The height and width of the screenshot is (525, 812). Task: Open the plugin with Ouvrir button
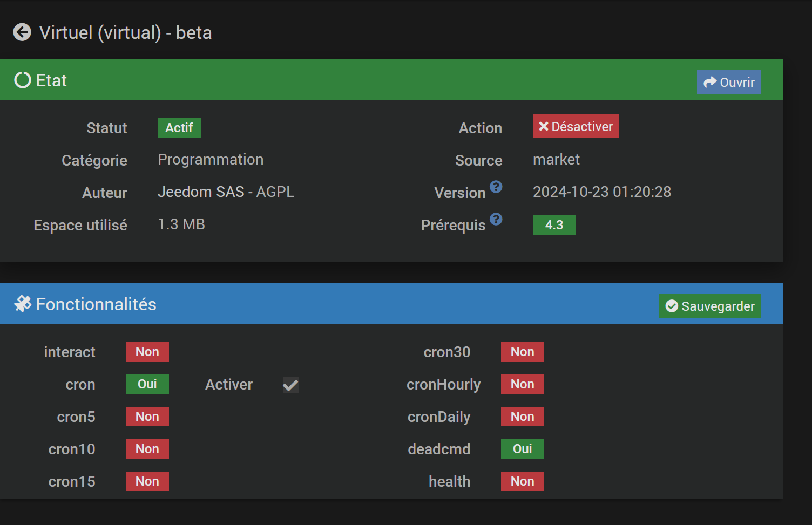pos(729,82)
